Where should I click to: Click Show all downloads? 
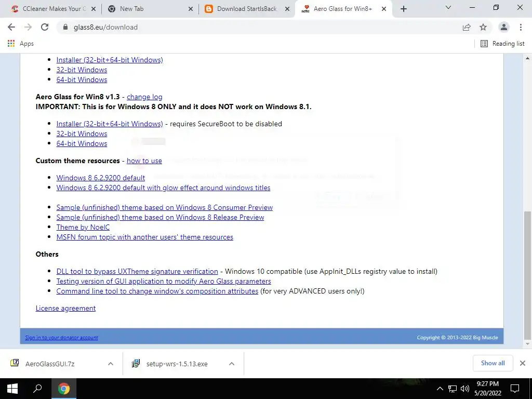coord(493,363)
